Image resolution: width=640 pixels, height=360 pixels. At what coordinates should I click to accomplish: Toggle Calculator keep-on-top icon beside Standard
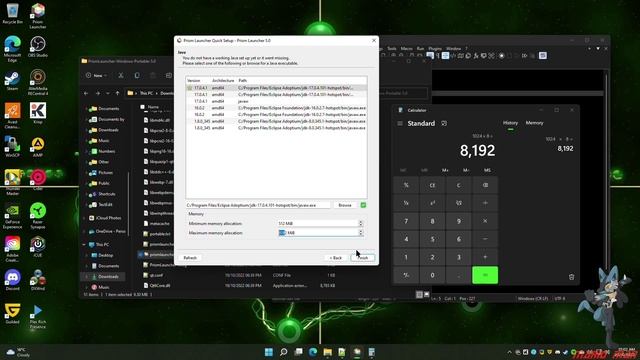[x=444, y=123]
